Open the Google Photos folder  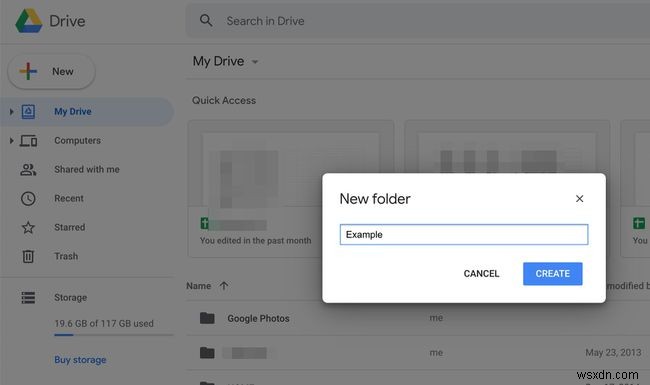click(258, 319)
